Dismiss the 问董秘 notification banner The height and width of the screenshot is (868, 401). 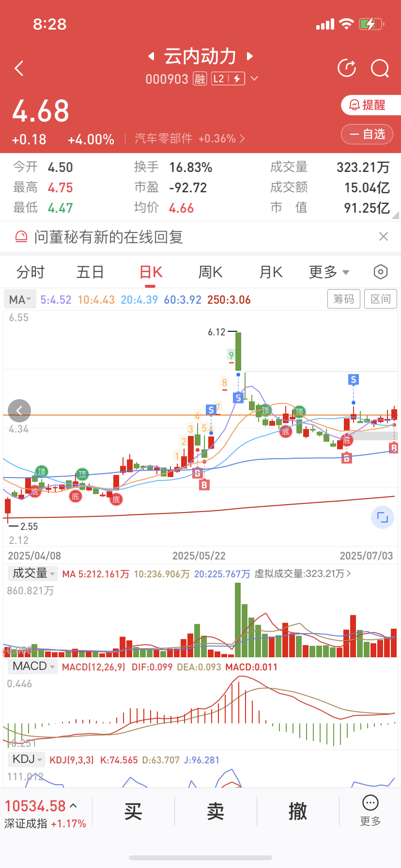(384, 236)
